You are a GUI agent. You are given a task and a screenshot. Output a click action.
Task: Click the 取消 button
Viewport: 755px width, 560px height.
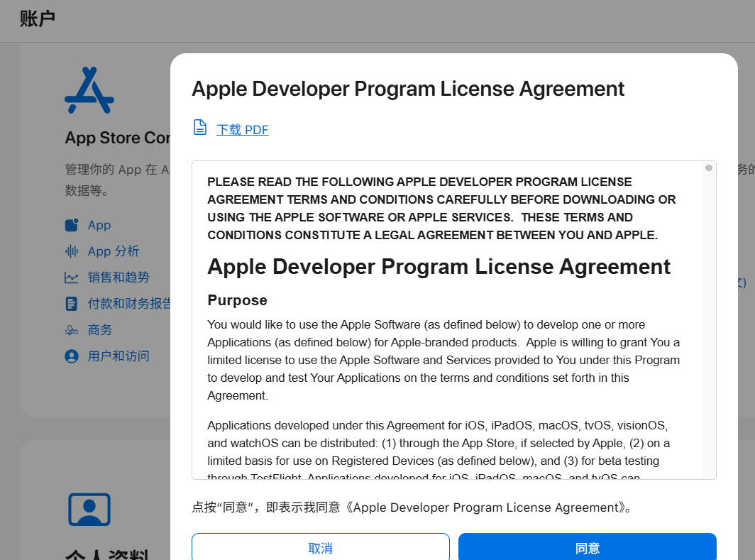pos(321,547)
